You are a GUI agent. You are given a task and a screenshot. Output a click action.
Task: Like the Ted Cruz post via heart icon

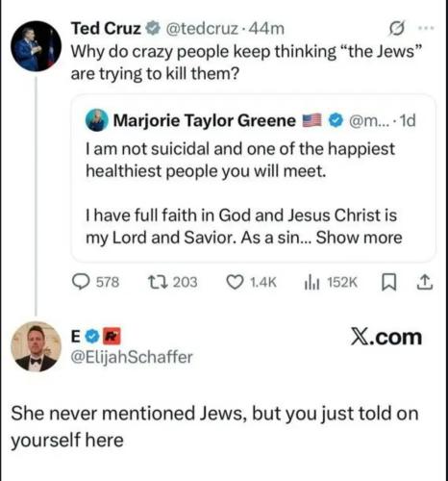(235, 282)
